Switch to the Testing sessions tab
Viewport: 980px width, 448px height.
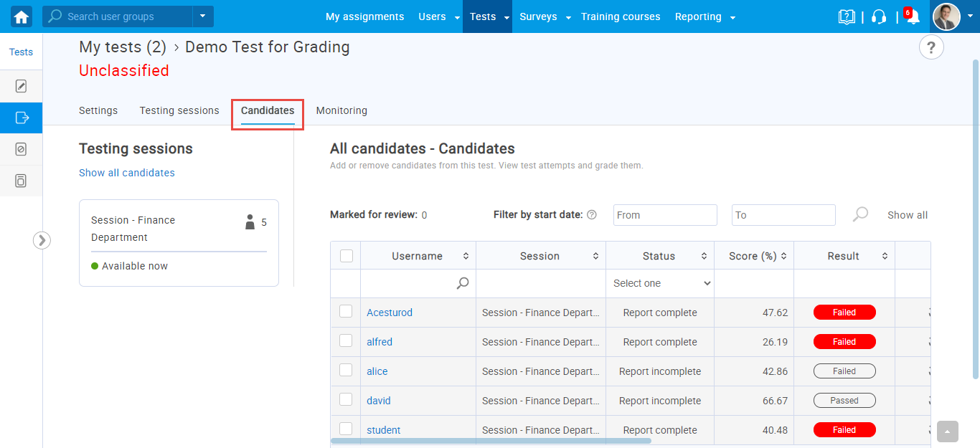click(179, 110)
